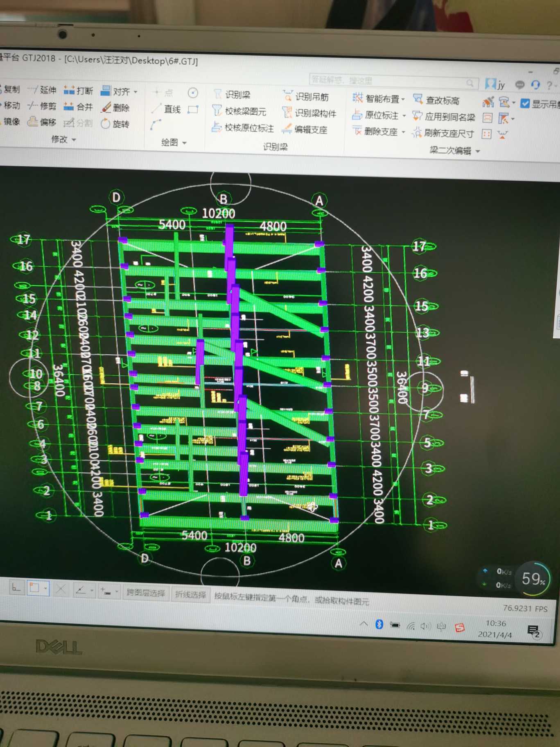Click the 10200 dimension at top
560x747 pixels.
pyautogui.click(x=219, y=213)
